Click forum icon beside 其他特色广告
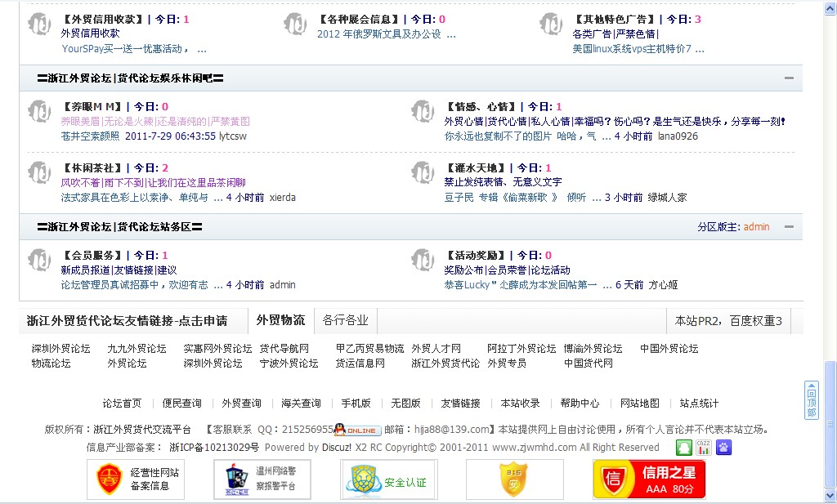837x504 pixels. [x=551, y=24]
